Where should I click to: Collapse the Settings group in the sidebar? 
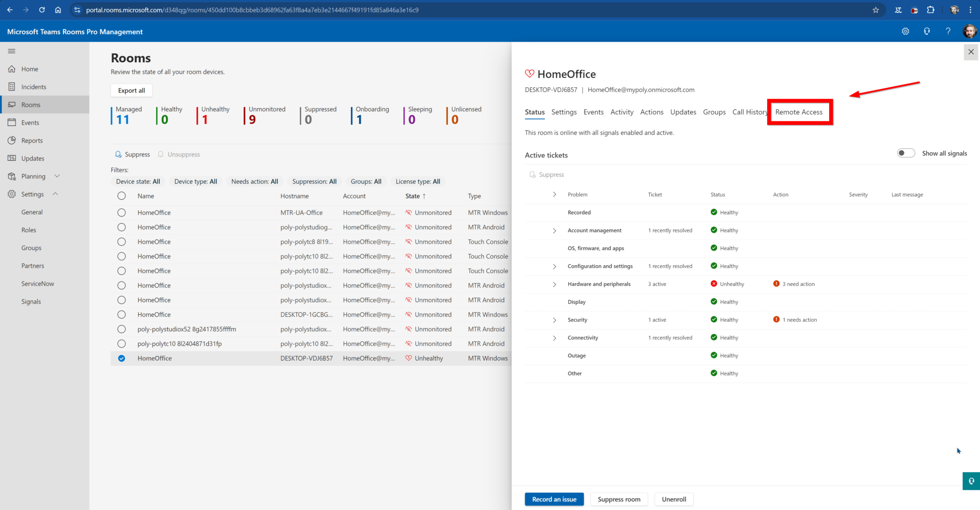click(55, 194)
